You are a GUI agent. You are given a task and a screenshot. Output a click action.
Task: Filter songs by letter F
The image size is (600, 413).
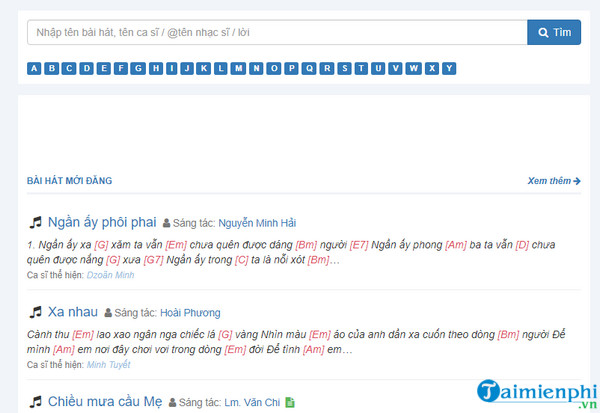coord(121,69)
